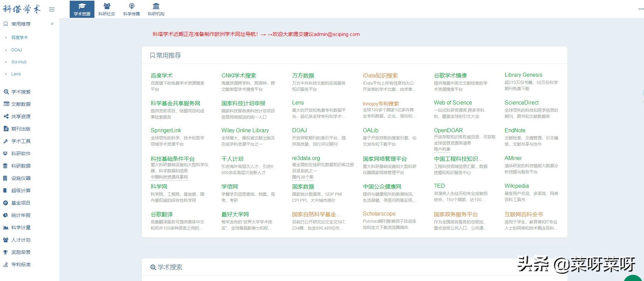This screenshot has height=281, width=644.
Task: Open the 国内38个库 sub-link
Action: point(303,177)
